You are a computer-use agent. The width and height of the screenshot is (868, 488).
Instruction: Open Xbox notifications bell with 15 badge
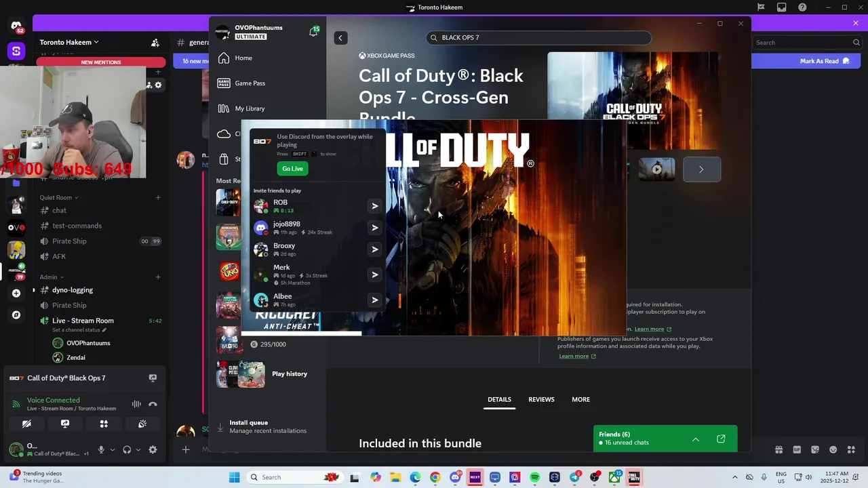pyautogui.click(x=313, y=32)
